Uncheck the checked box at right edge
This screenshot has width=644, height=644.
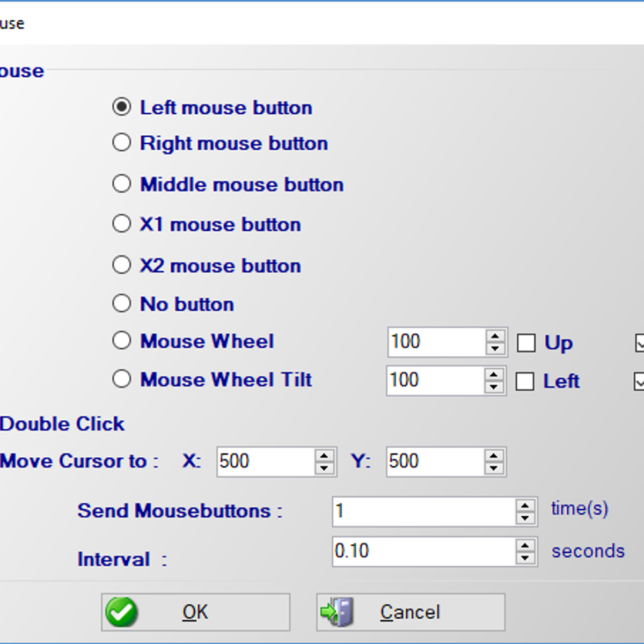pyautogui.click(x=640, y=343)
